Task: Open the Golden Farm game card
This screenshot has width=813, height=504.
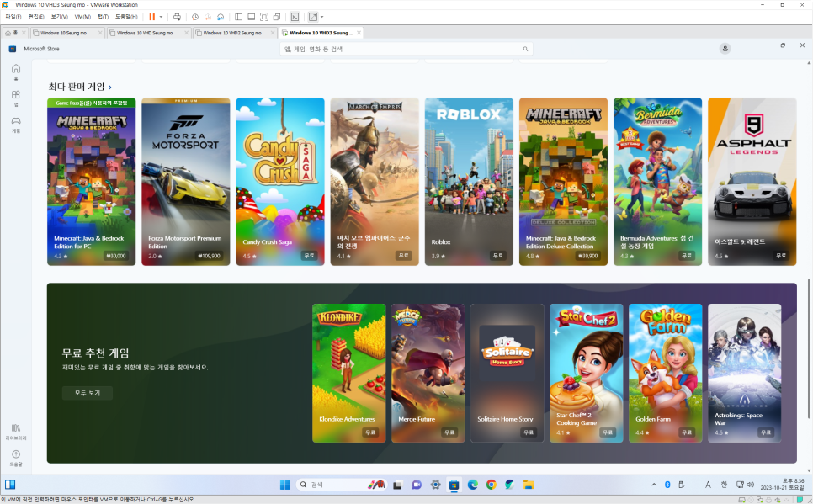Action: click(x=666, y=373)
